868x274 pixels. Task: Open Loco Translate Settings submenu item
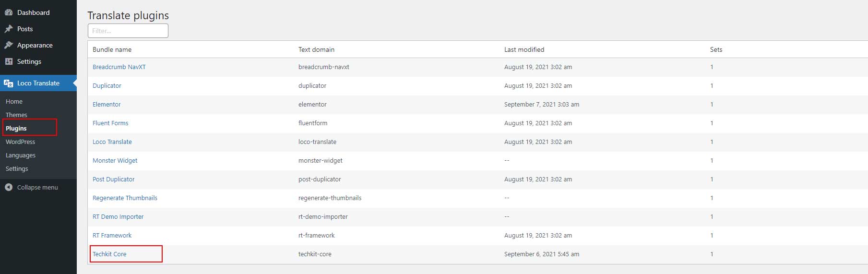point(17,168)
